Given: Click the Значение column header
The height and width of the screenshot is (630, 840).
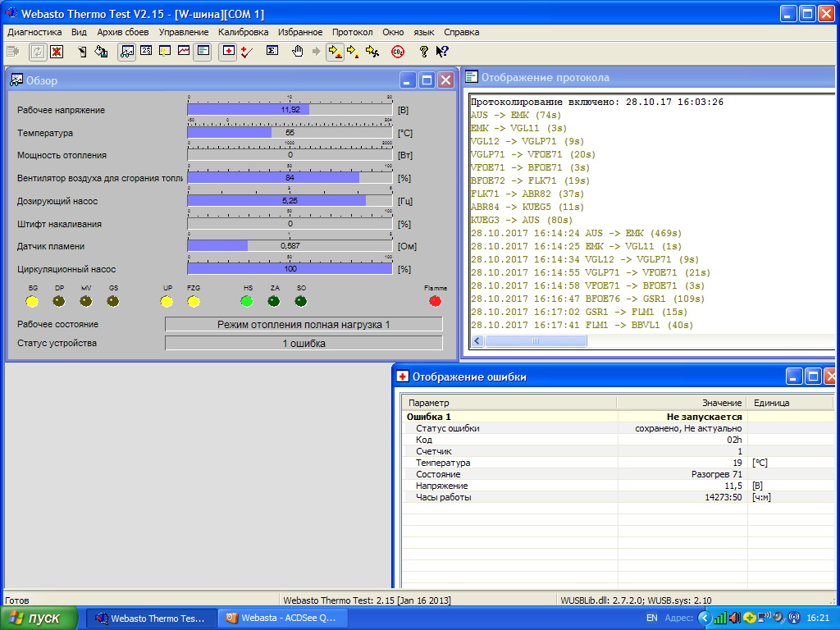Looking at the screenshot, I should (x=682, y=403).
